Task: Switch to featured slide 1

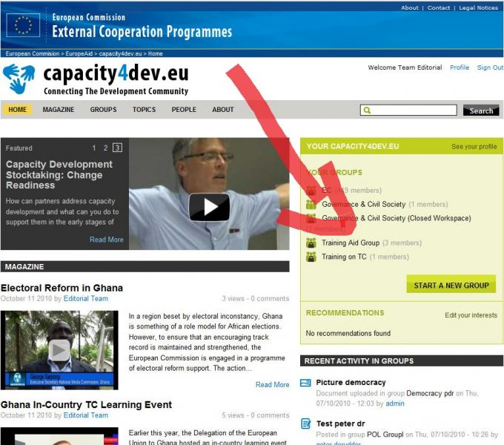Action: click(94, 148)
